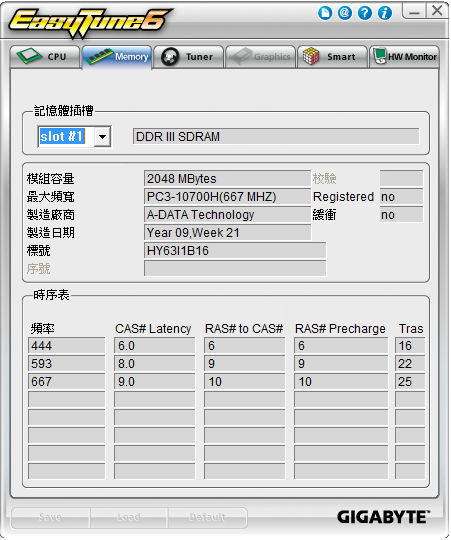Click the info 'i' icon

point(385,13)
